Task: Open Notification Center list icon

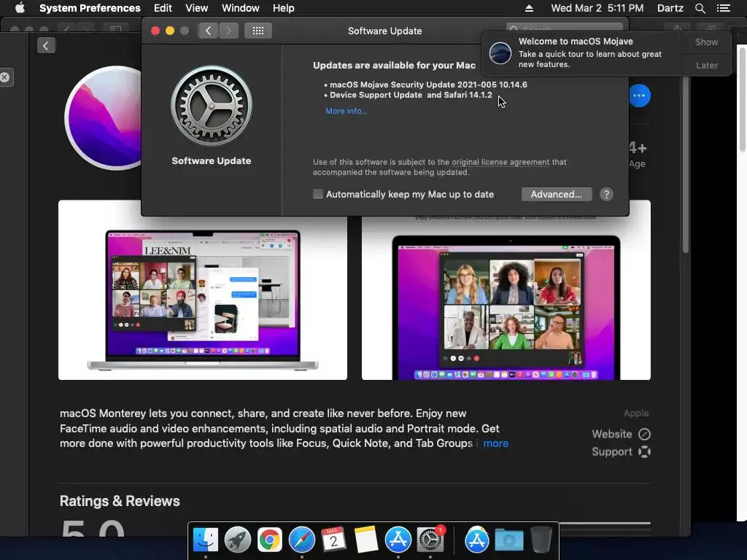Action: point(724,8)
